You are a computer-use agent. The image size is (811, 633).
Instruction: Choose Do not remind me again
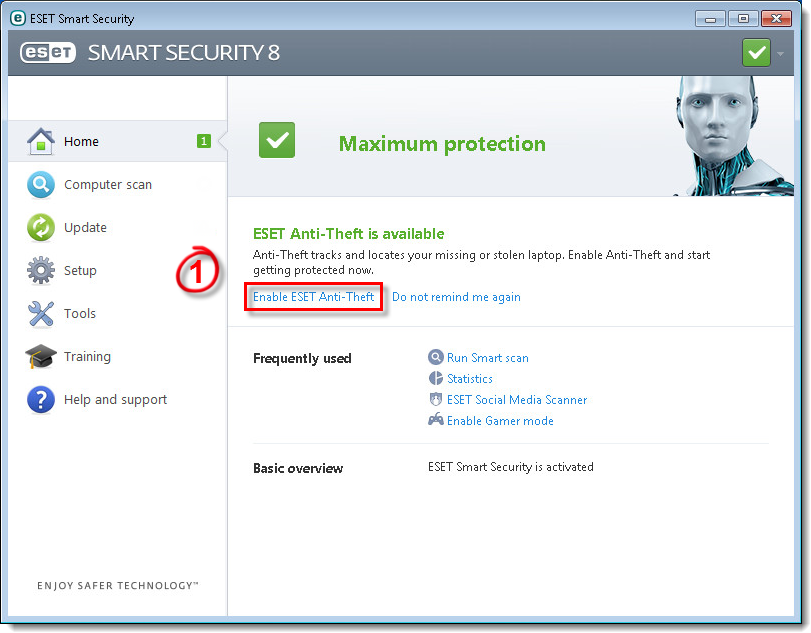[x=456, y=297]
